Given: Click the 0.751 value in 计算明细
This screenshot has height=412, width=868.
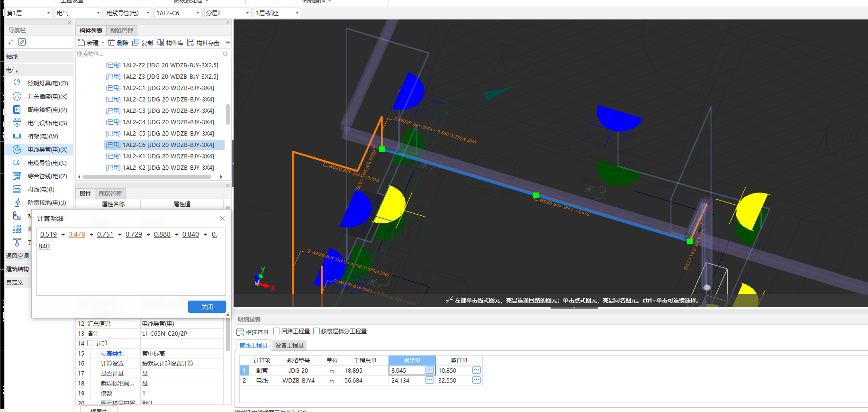Looking at the screenshot, I should [105, 234].
